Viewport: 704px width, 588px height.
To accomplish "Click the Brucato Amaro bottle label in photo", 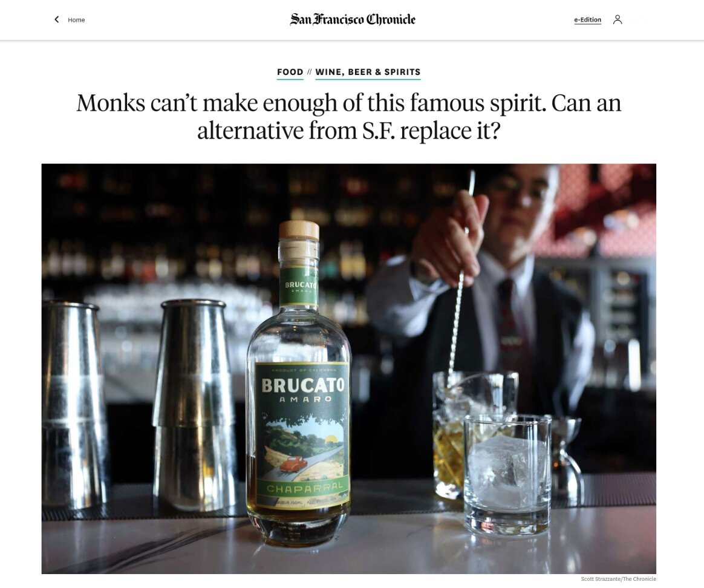I will 302,434.
